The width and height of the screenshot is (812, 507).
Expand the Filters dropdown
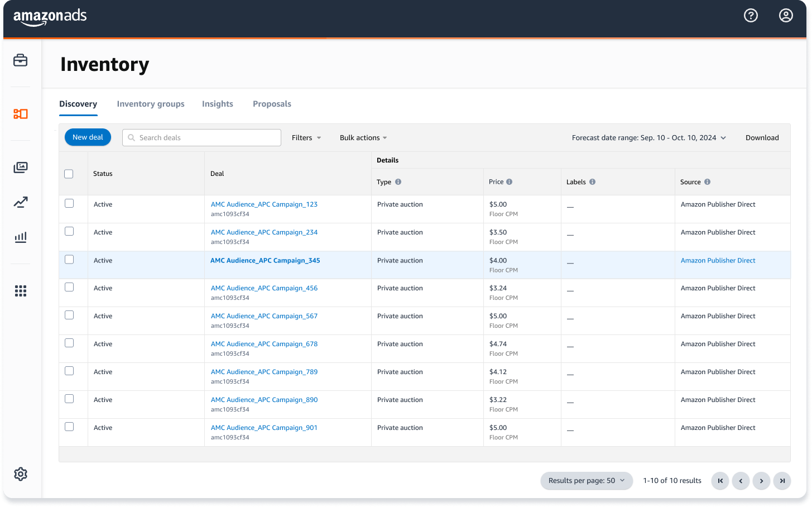point(306,138)
